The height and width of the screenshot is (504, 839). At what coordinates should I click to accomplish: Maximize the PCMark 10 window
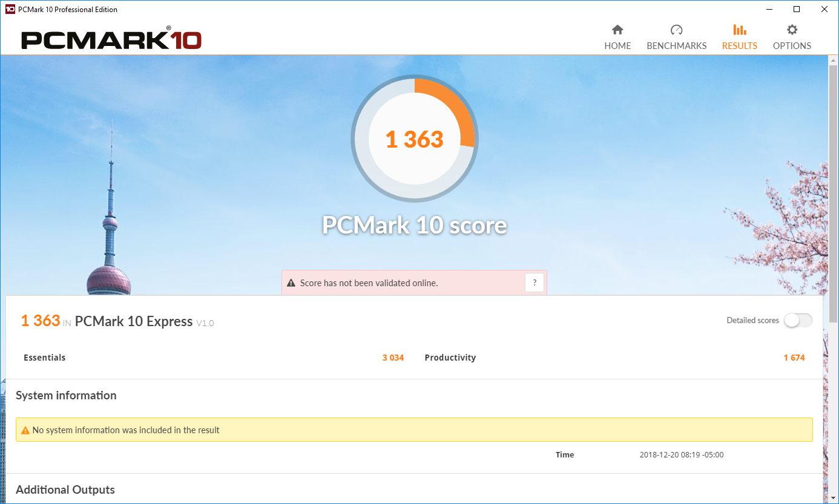click(797, 9)
